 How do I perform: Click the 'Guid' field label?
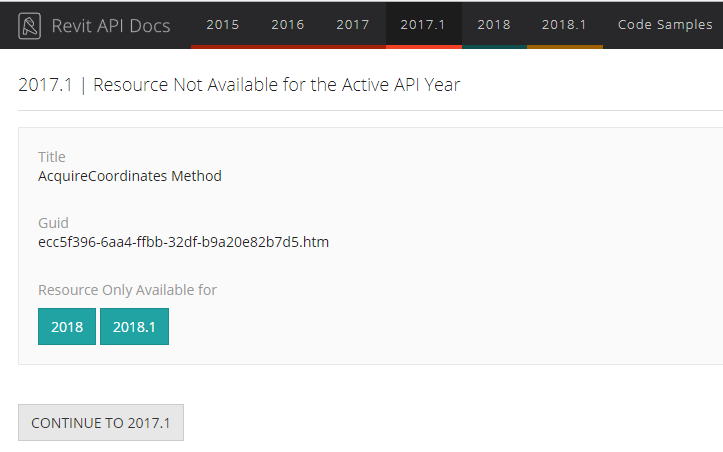[53, 223]
